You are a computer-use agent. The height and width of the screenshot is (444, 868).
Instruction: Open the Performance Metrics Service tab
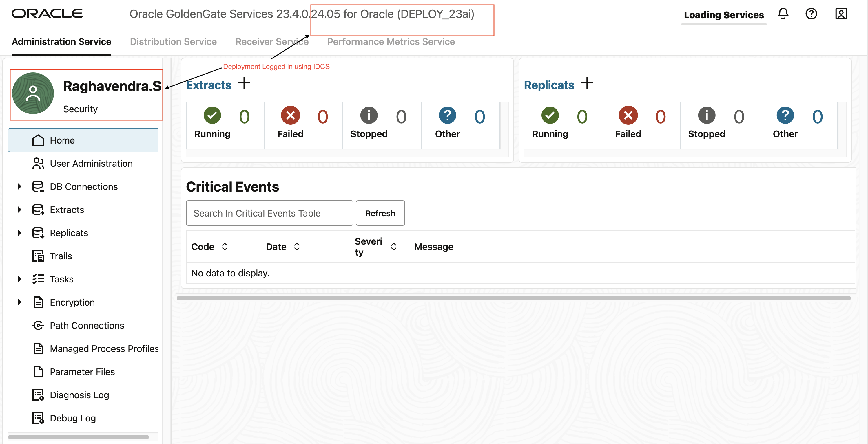pyautogui.click(x=391, y=41)
